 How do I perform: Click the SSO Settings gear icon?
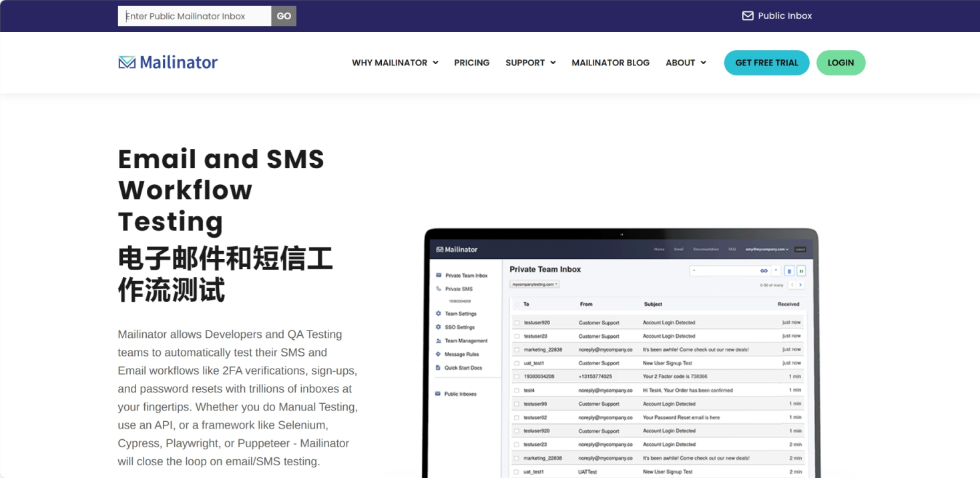(438, 327)
